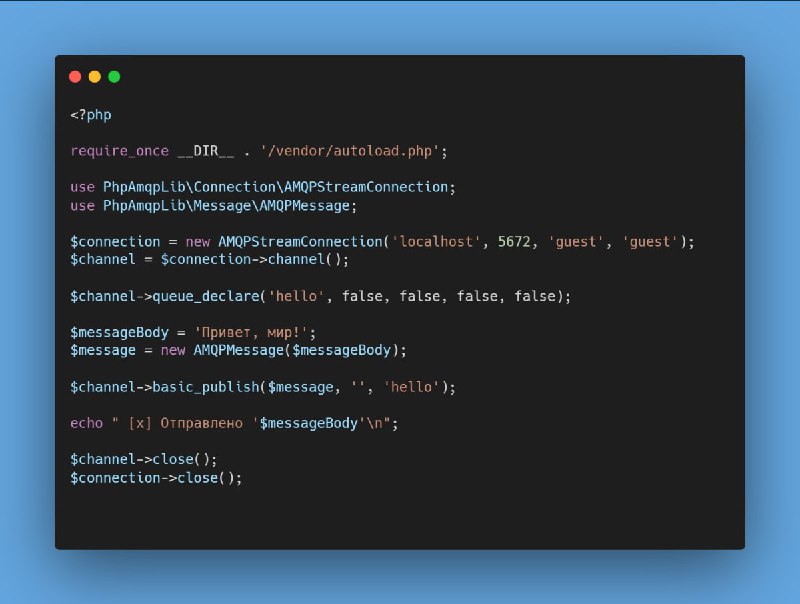This screenshot has width=800, height=604.
Task: Click the green maximize dot
Action: pos(114,77)
